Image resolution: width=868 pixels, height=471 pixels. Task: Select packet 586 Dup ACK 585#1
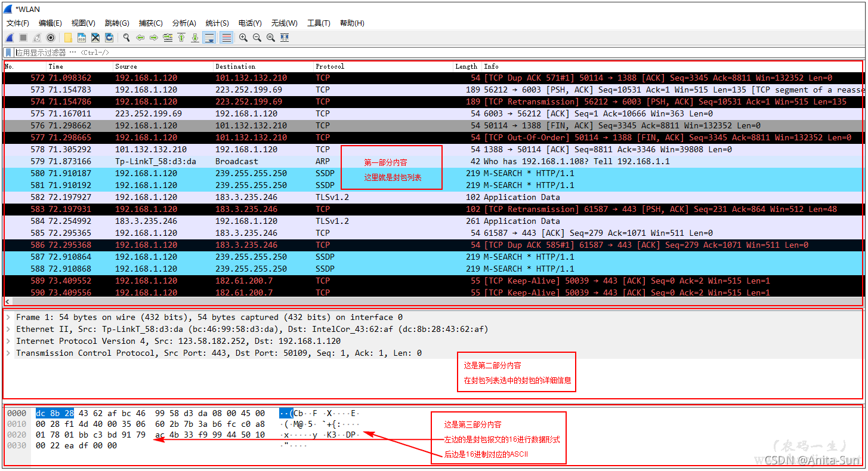pyautogui.click(x=433, y=245)
